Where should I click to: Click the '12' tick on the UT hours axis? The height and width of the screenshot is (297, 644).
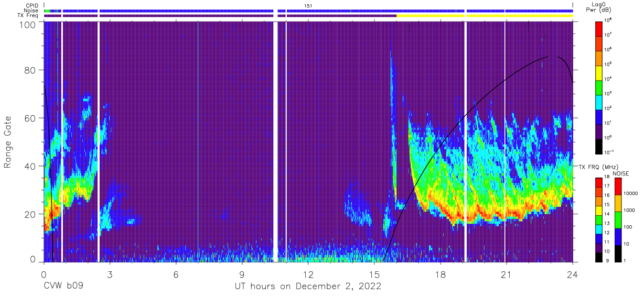pos(308,274)
